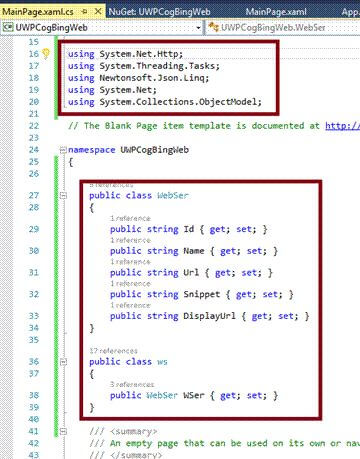Collapse the summary comment block

pos(63,431)
